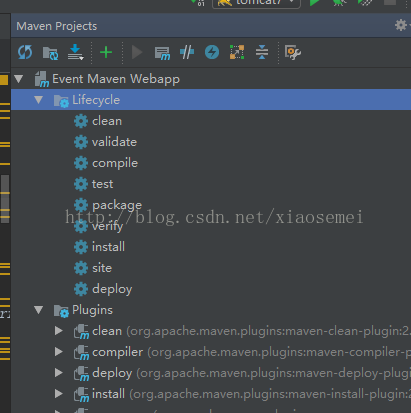411x413 pixels.
Task: Expand the compiler plugin node
Action: point(59,352)
